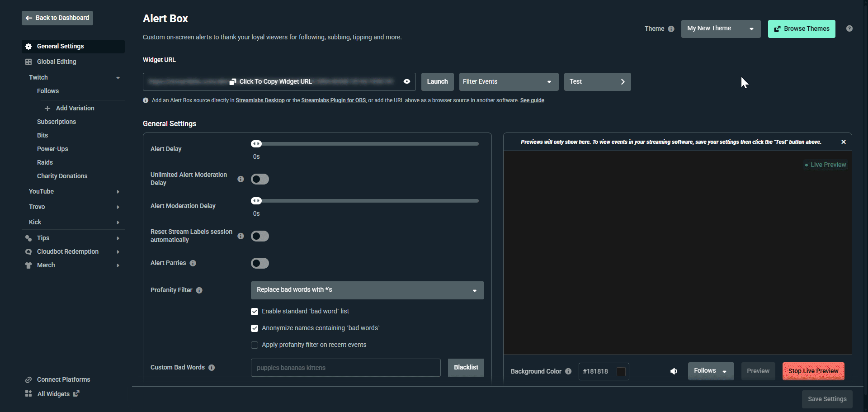This screenshot has width=868, height=412.
Task: Open the My New Theme dropdown
Action: [721, 29]
